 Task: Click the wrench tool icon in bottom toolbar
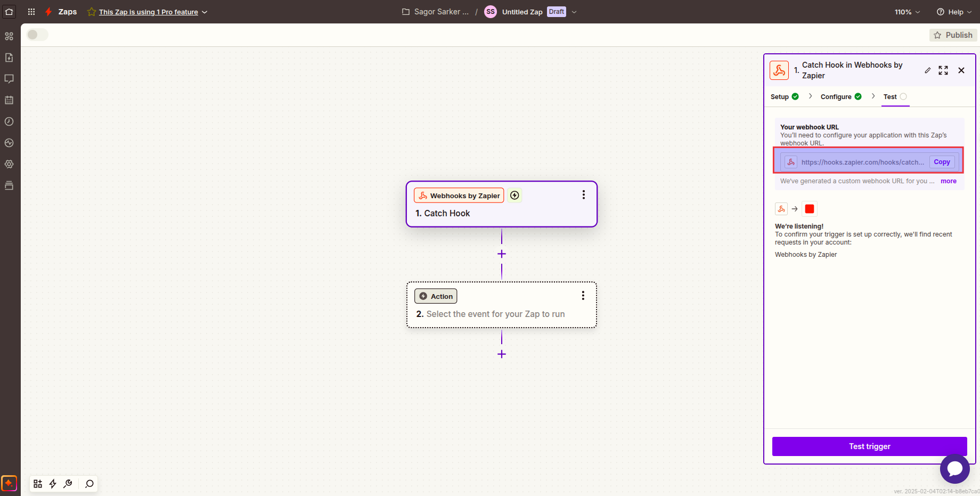coord(68,484)
